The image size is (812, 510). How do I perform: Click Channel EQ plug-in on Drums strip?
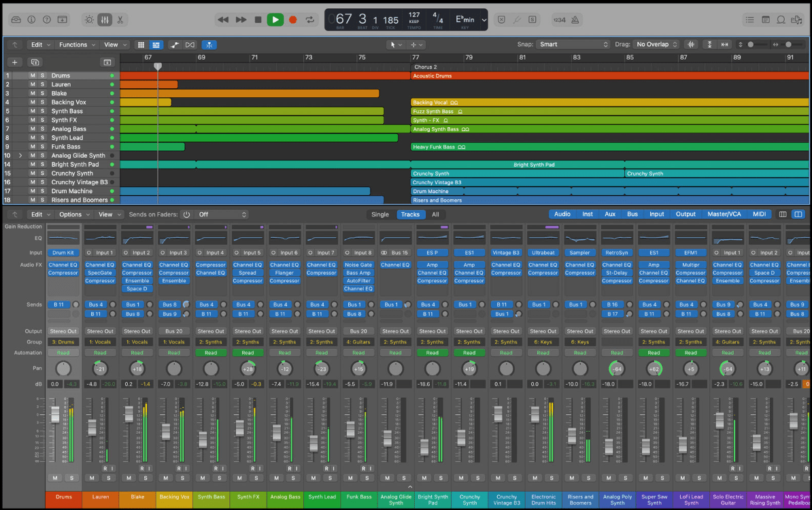[63, 265]
